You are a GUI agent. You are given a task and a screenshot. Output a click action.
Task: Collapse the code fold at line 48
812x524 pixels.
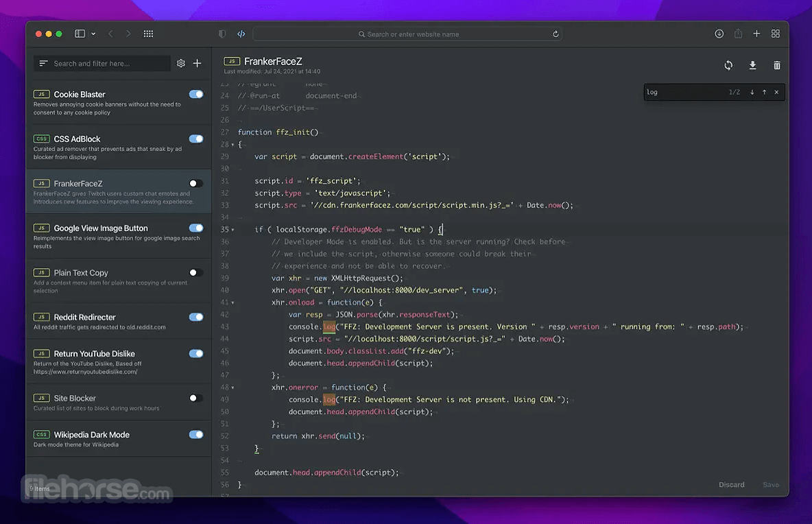[232, 388]
